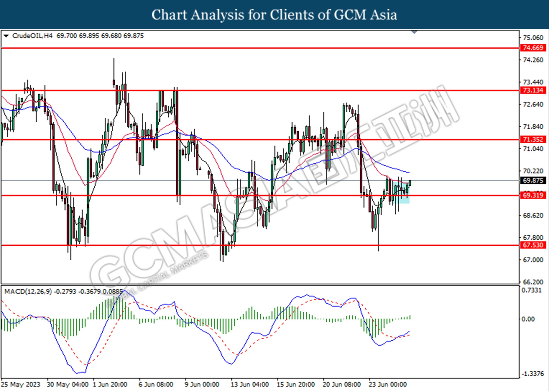Click the 67.000 price scale value

coord(533,260)
